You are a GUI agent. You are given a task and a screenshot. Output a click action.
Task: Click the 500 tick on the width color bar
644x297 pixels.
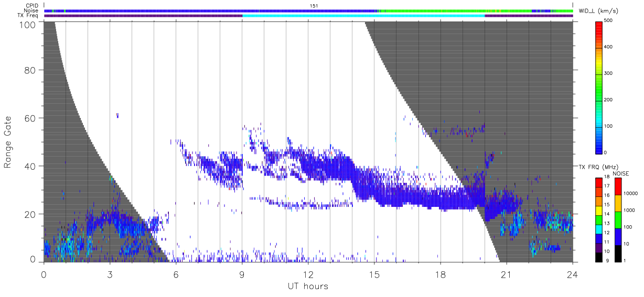coord(609,21)
